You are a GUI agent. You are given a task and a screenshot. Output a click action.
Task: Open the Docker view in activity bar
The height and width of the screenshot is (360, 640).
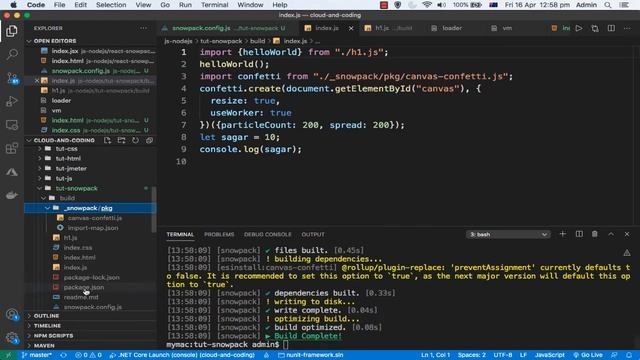(x=12, y=195)
